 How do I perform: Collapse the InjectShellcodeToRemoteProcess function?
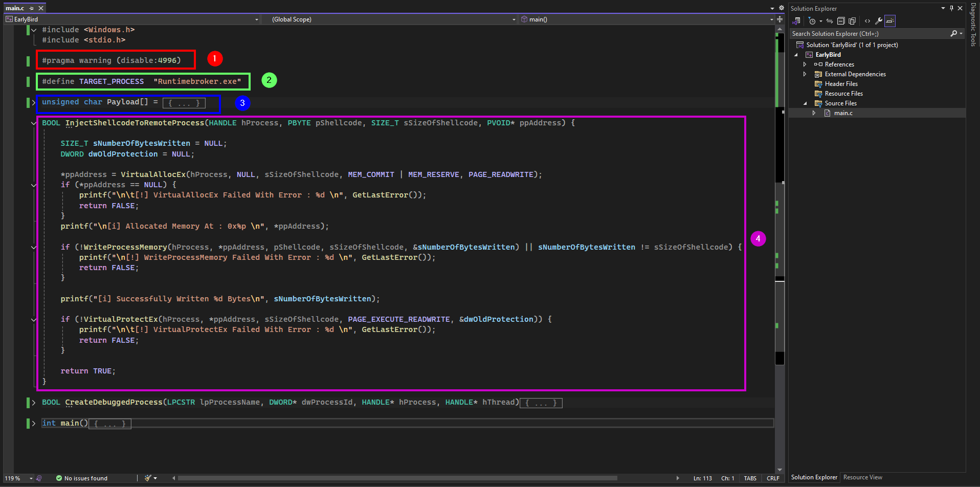pyautogui.click(x=34, y=123)
